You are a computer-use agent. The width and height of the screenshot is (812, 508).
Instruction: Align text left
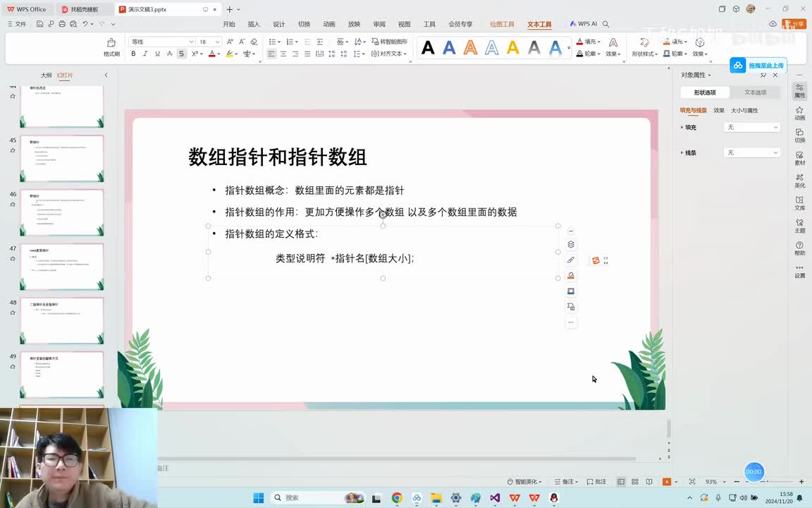pyautogui.click(x=271, y=54)
